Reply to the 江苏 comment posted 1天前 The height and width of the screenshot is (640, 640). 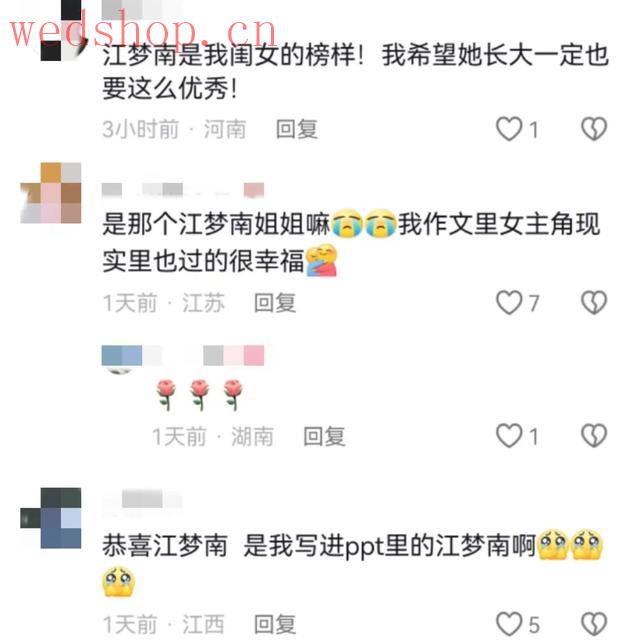point(275,303)
